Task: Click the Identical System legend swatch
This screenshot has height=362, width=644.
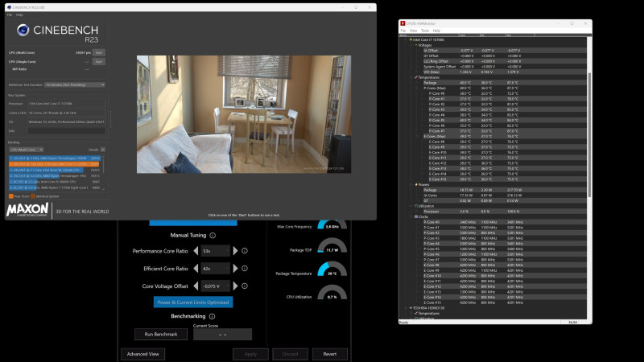Action: click(33, 196)
